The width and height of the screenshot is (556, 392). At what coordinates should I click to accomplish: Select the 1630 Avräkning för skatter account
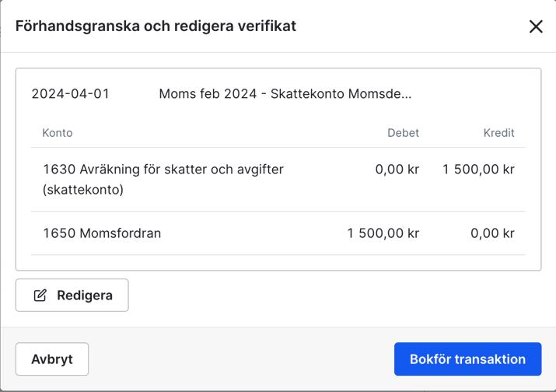pyautogui.click(x=163, y=170)
